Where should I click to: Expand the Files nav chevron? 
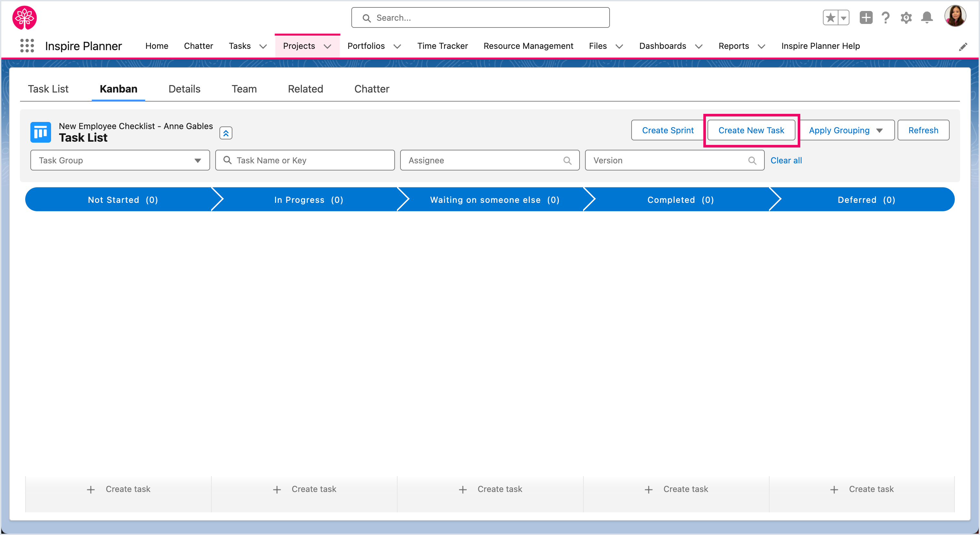click(619, 47)
